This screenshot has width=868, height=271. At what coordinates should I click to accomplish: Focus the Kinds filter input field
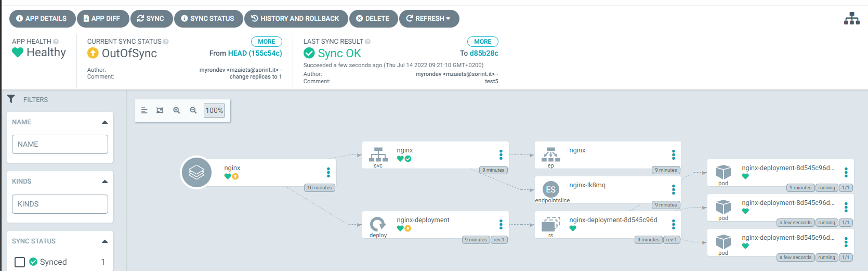[x=60, y=204]
